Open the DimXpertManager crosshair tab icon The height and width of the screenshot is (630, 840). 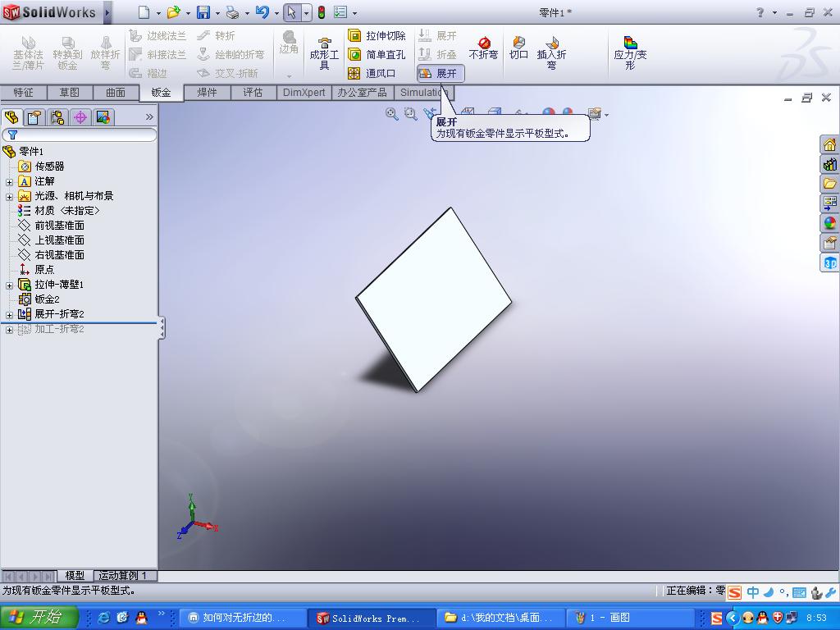tap(80, 116)
